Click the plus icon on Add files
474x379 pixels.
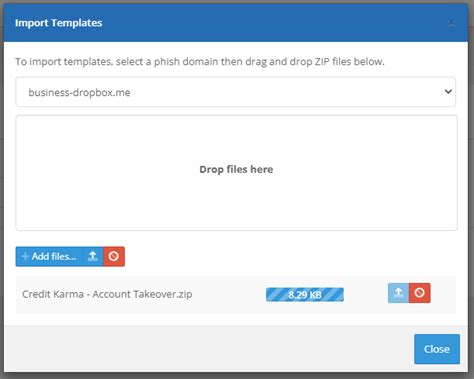[25, 256]
